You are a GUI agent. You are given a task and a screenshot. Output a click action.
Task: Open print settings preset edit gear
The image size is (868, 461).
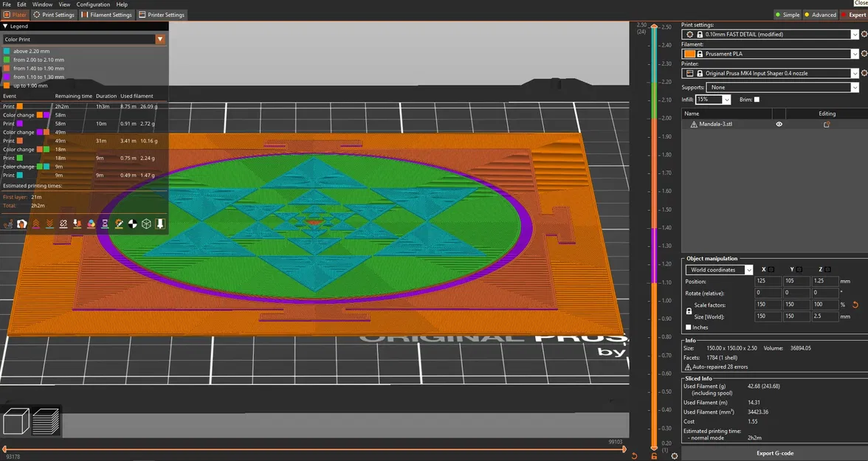click(864, 35)
